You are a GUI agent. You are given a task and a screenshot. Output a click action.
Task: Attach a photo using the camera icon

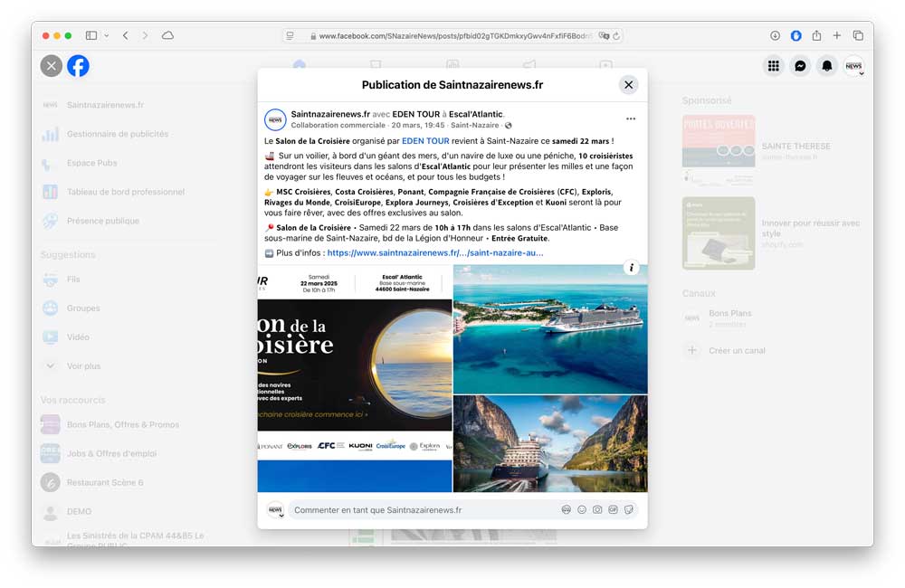coord(597,510)
